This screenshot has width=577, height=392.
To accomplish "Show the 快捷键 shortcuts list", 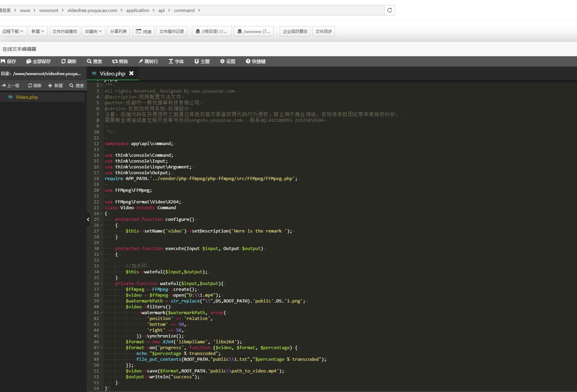I will tap(256, 61).
